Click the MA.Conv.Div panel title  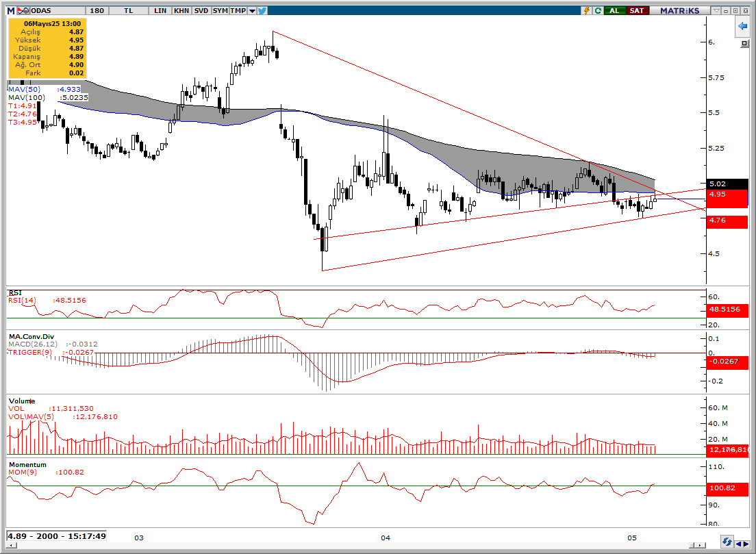click(32, 336)
